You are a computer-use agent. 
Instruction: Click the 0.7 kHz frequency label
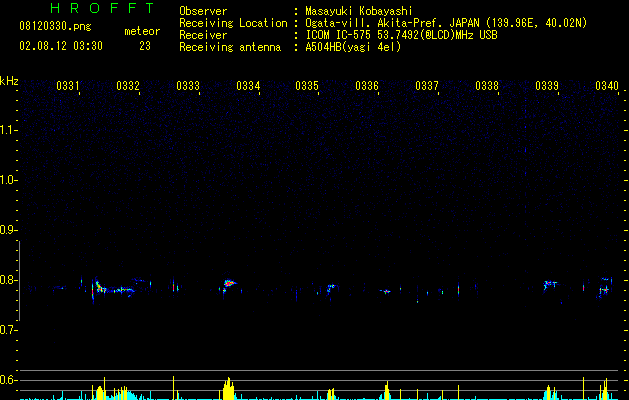point(8,330)
